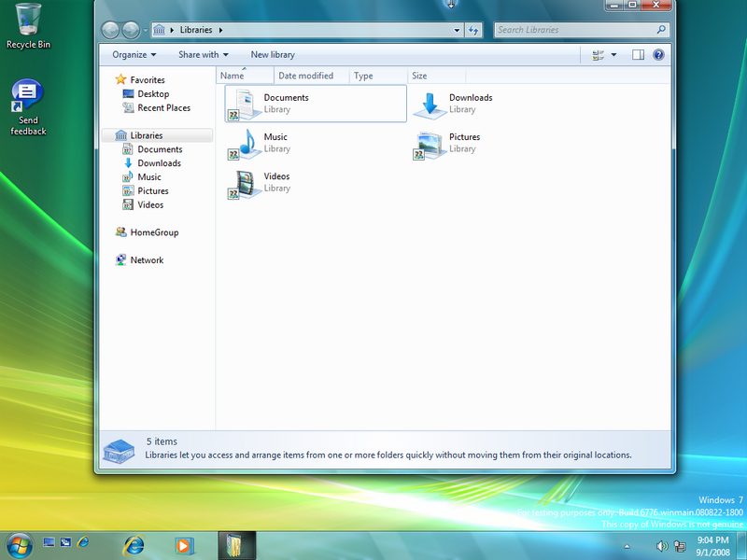Expand the Share with dropdown
Image resolution: width=747 pixels, height=560 pixels.
coord(203,55)
